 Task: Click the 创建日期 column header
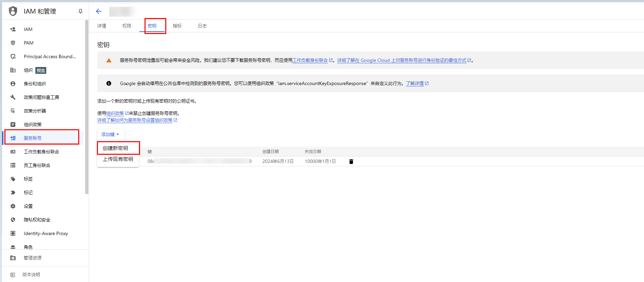point(271,152)
